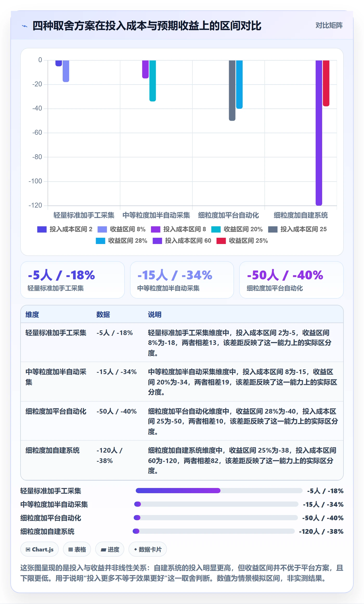Click progress bar for 细粒度加平台自动化
This screenshot has height=604, width=364.
click(216, 518)
